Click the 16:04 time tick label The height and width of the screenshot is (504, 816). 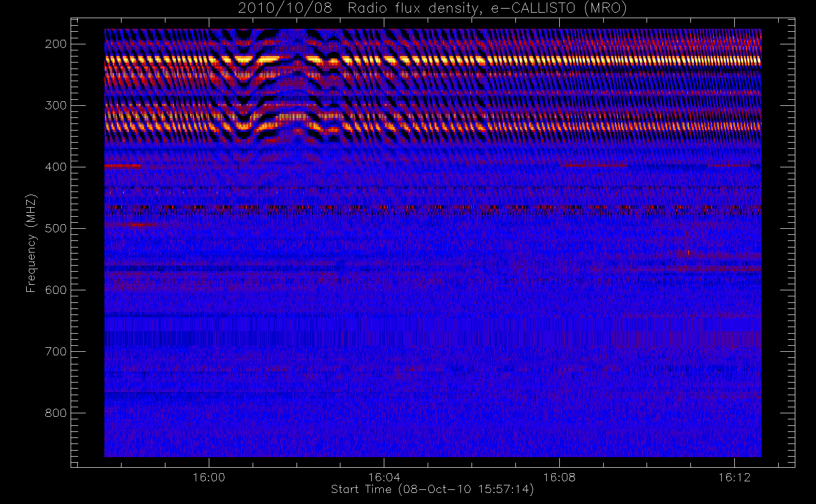[x=384, y=477]
